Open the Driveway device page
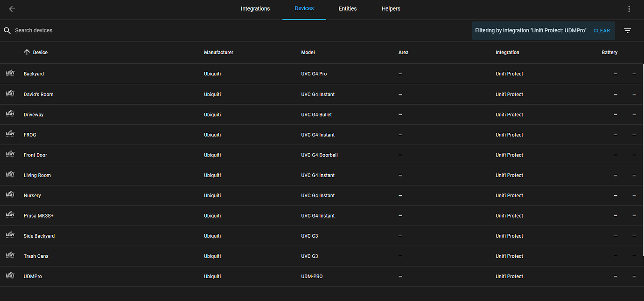644x301 pixels. pyautogui.click(x=34, y=114)
